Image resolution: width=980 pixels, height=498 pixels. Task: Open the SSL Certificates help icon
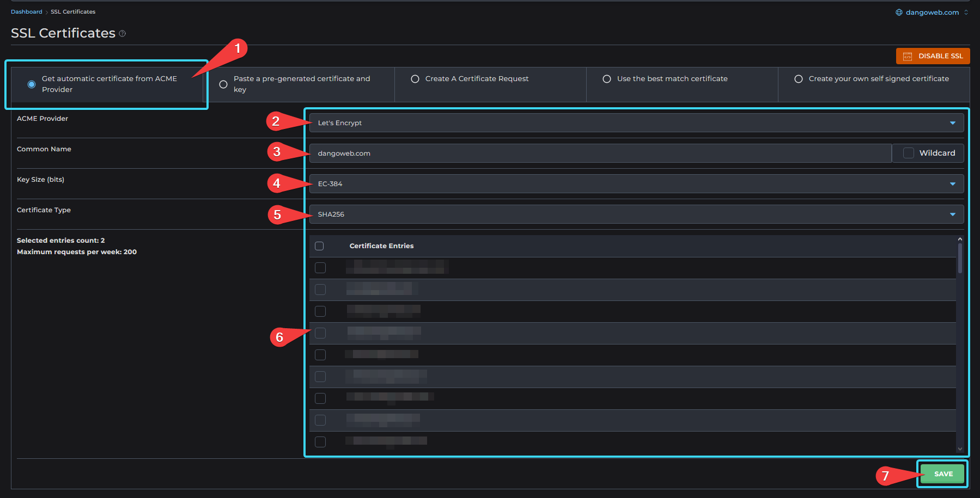(x=123, y=34)
